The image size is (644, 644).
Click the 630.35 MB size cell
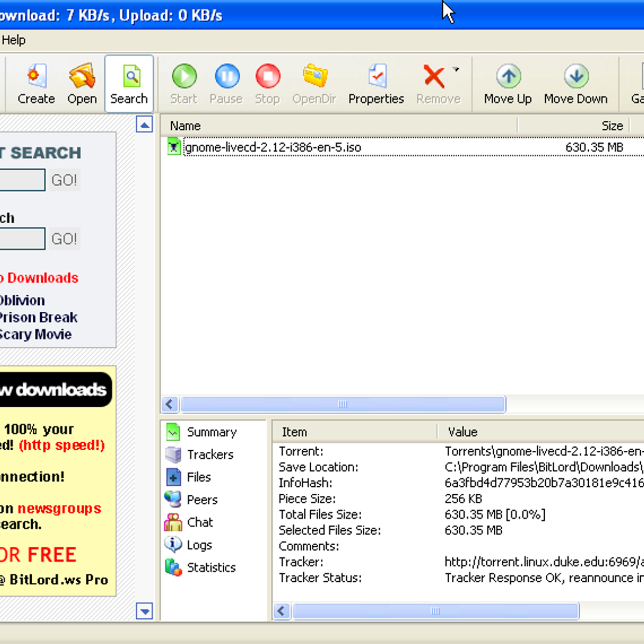coord(594,147)
